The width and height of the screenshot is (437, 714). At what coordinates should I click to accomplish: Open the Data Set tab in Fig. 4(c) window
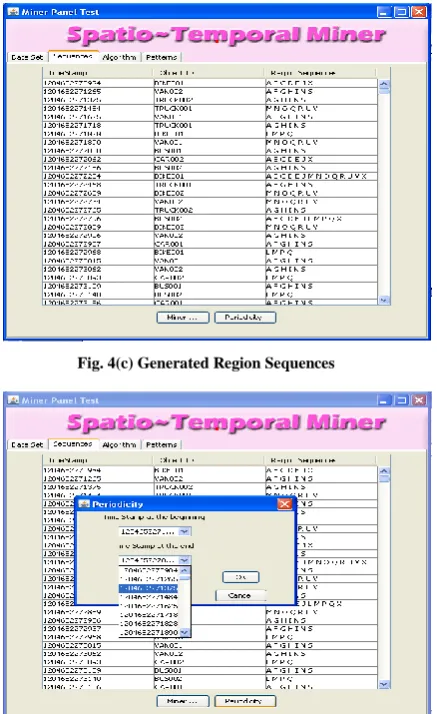[x=27, y=57]
